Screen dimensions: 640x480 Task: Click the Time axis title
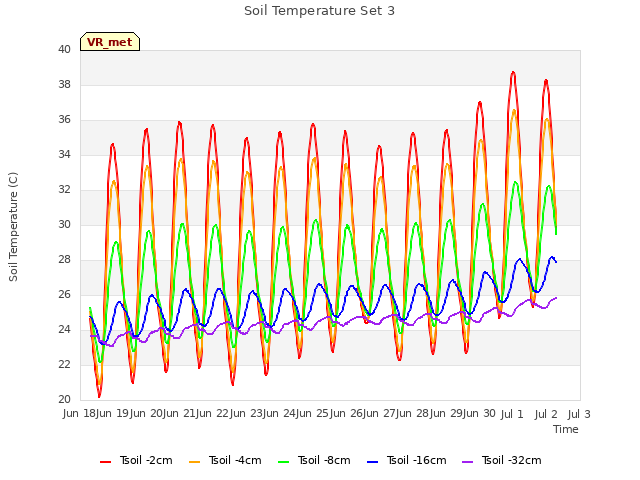click(x=566, y=429)
